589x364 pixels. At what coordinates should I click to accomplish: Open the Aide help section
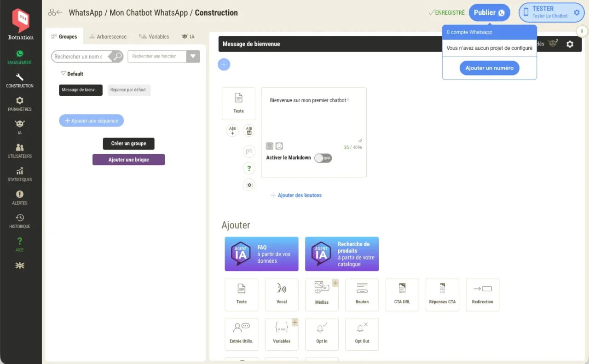[x=20, y=245]
